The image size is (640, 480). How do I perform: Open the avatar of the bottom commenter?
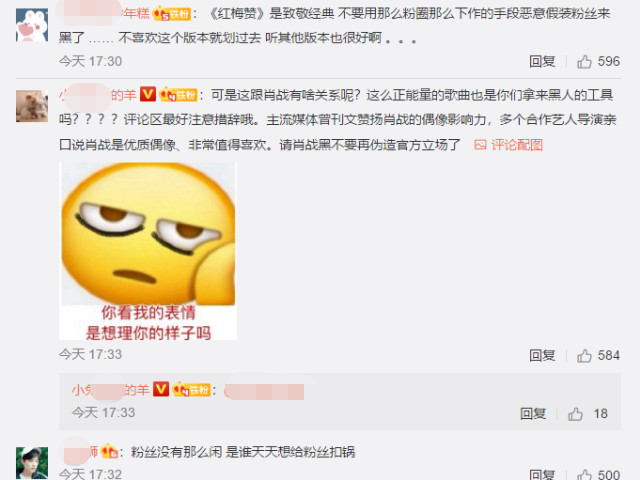pyautogui.click(x=32, y=463)
